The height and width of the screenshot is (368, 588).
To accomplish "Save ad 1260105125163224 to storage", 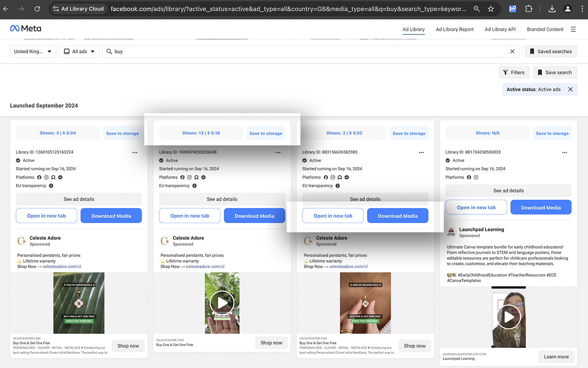I will coord(123,133).
